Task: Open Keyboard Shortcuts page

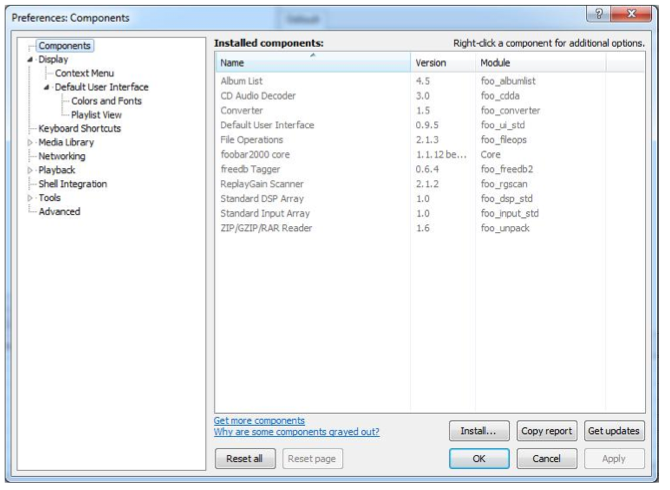Action: click(x=79, y=129)
